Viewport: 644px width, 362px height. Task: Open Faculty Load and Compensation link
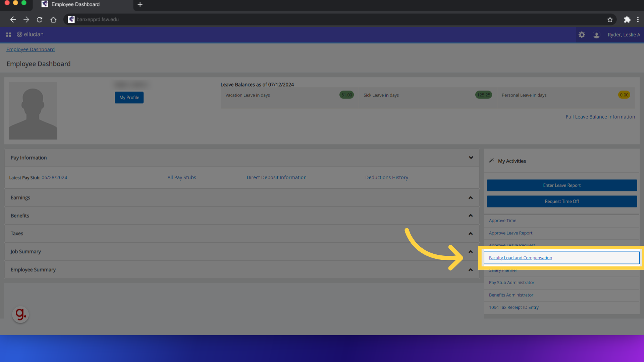(x=521, y=258)
